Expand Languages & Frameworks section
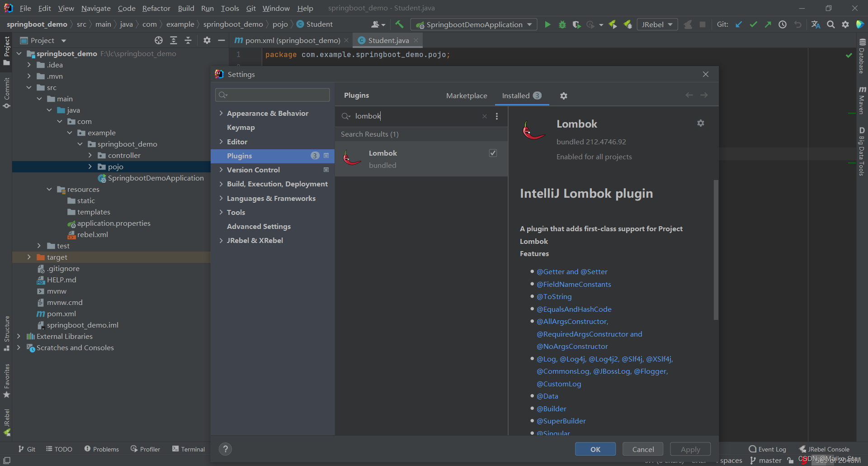868x466 pixels. click(x=221, y=198)
